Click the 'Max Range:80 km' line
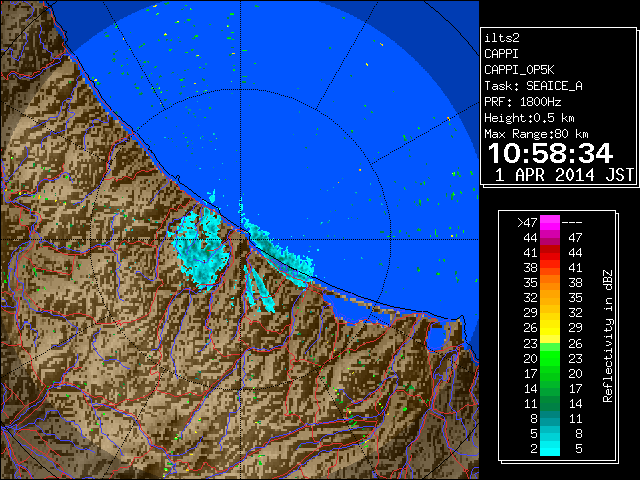The image size is (640, 480). pyautogui.click(x=536, y=134)
